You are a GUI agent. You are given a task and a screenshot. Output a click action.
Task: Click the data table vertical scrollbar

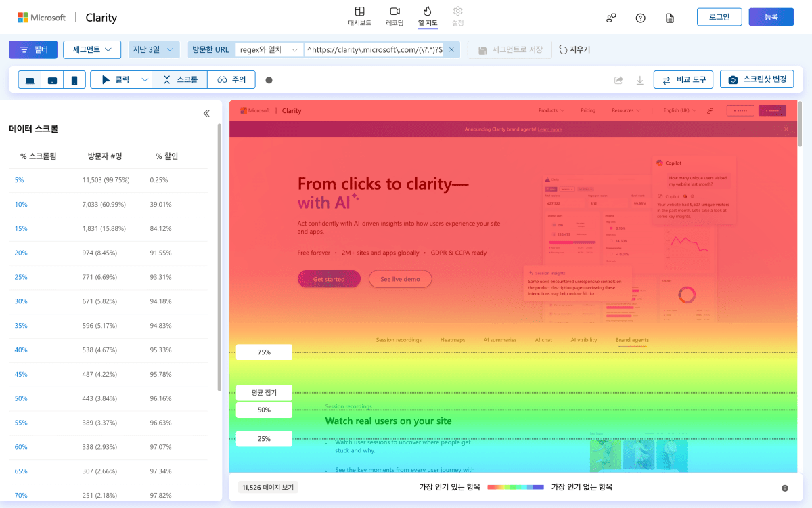219,257
